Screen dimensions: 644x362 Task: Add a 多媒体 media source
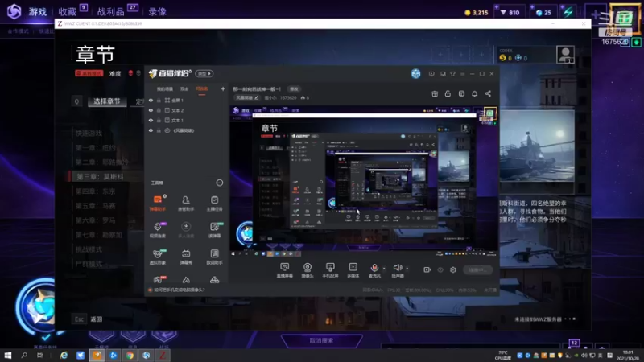[353, 270]
